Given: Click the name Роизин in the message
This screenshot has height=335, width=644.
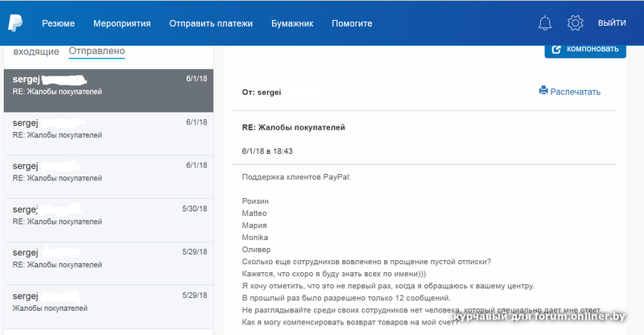Looking at the screenshot, I should (x=255, y=201).
